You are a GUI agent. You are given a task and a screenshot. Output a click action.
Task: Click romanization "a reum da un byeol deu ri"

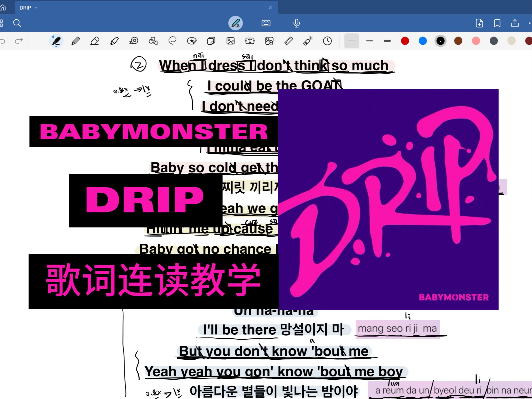428,390
